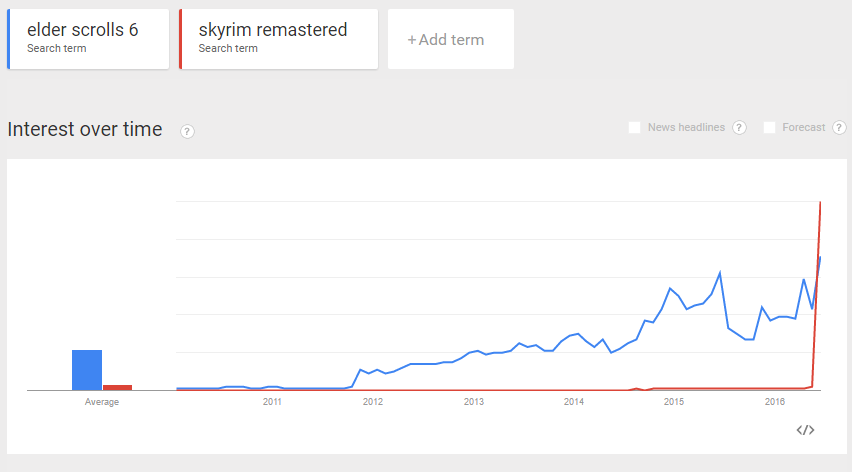The height and width of the screenshot is (472, 852).
Task: Click the 2014 label on timeline axis
Action: click(x=574, y=402)
